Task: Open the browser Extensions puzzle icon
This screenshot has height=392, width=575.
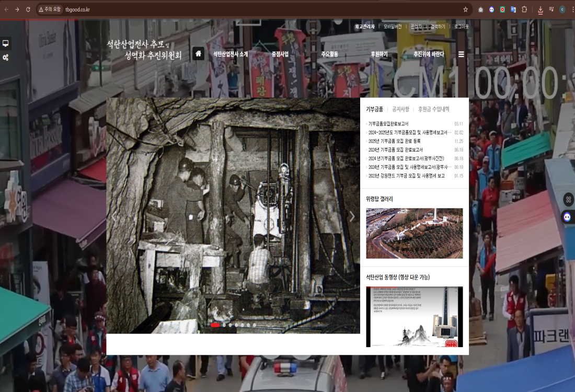Action: click(x=524, y=9)
